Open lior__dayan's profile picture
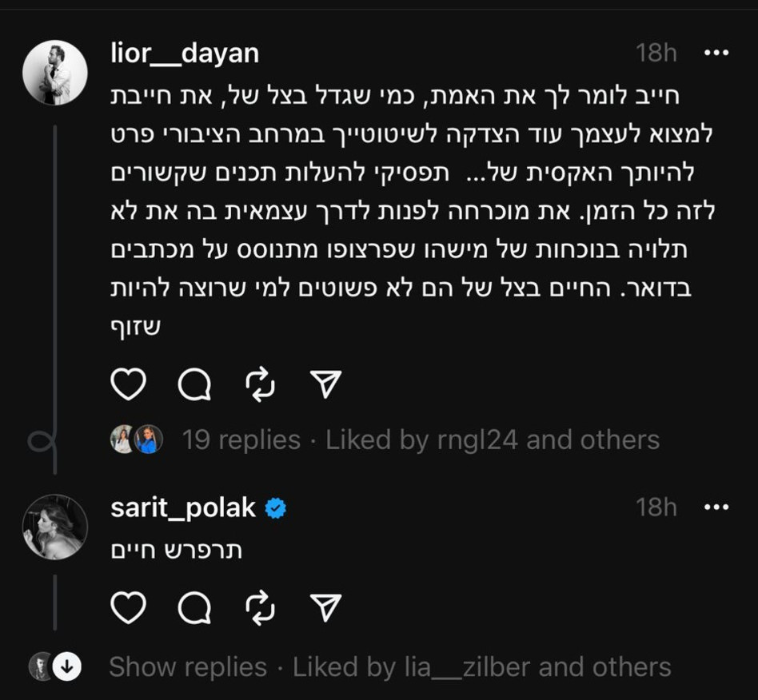The image size is (758, 700). click(55, 72)
